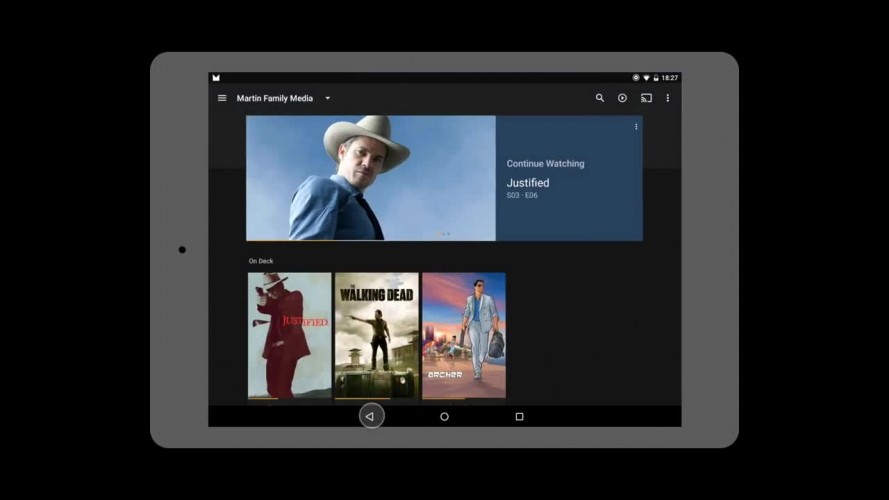Open the Justified poster in On Deck
Screen dimensions: 889x500
(289, 336)
